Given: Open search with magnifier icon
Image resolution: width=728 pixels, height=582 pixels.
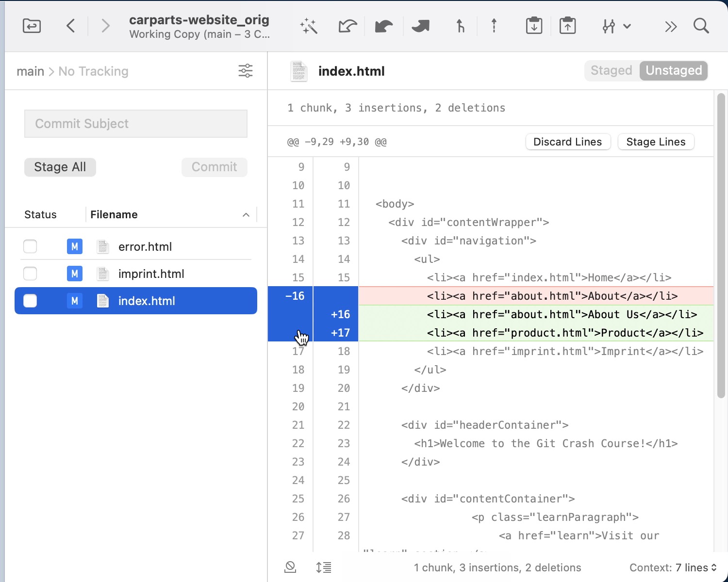Looking at the screenshot, I should (701, 26).
